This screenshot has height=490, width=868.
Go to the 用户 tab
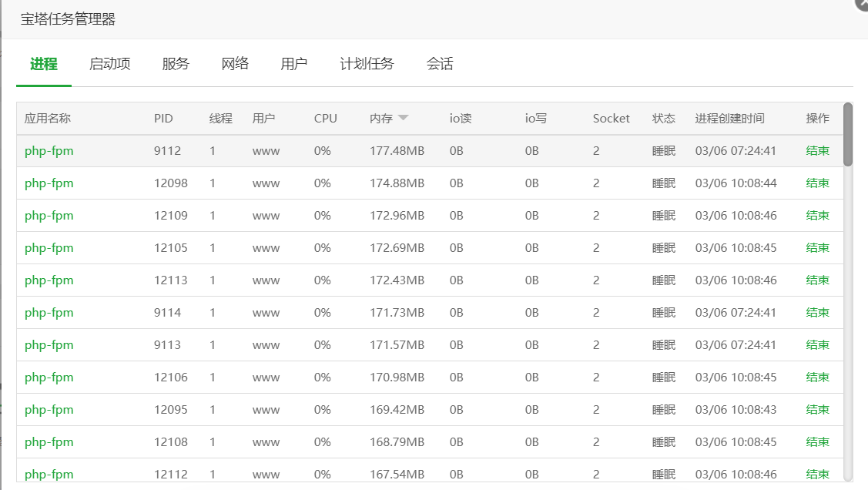[294, 64]
